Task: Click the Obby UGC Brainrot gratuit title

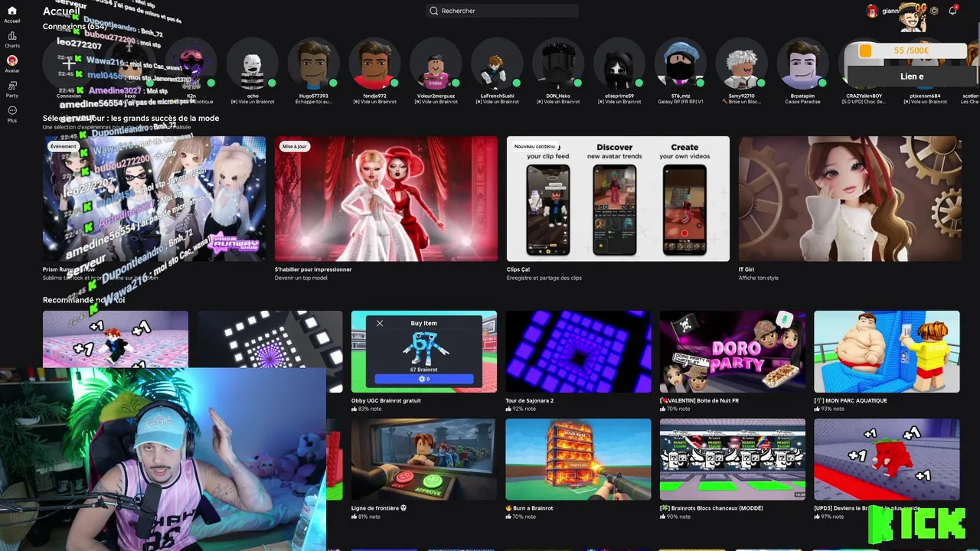Action: 386,400
